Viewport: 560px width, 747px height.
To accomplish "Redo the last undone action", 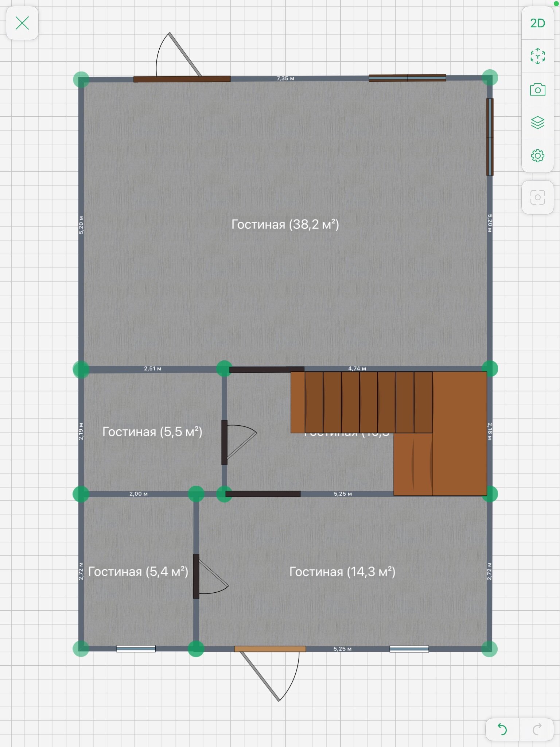I will pos(537,729).
